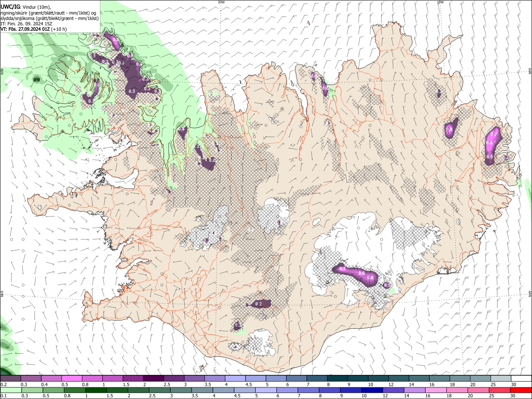The image size is (532, 399).
Task: Click upper legend swatch between 3 and 3.5
Action: 194,379
